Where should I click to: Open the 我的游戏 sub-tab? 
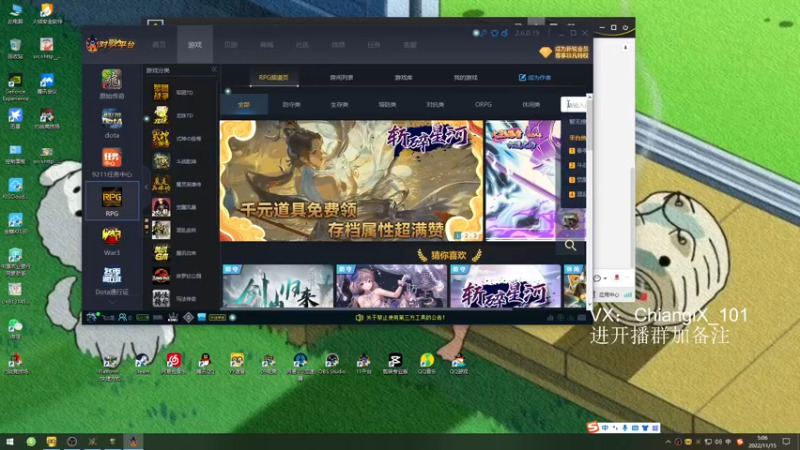tap(465, 78)
